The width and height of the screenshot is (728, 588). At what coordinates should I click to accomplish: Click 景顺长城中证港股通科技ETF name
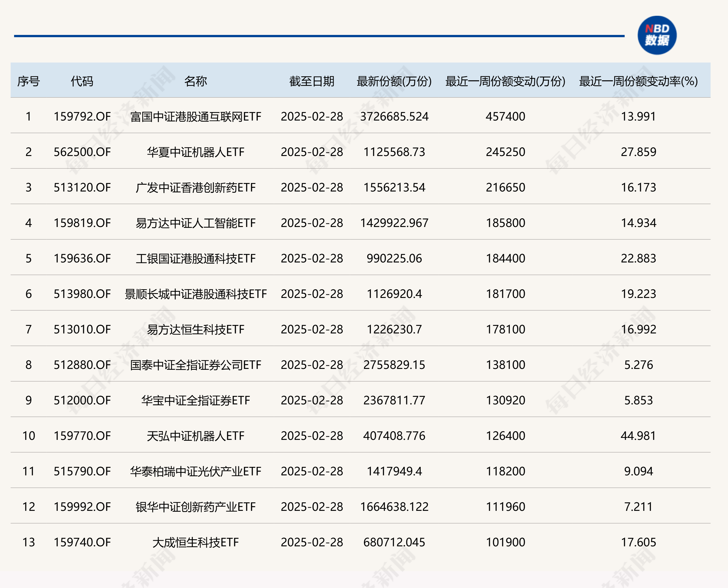click(x=196, y=294)
